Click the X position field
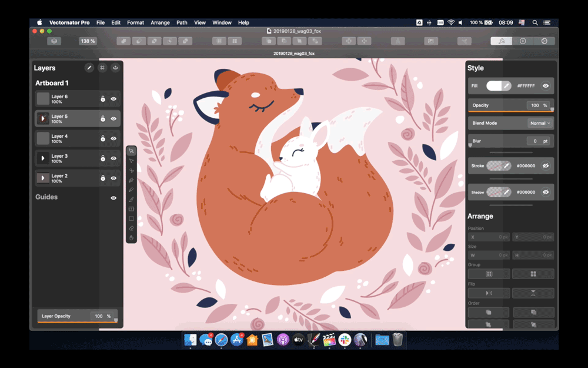Screen dimensions: 588x368 (x=489, y=237)
